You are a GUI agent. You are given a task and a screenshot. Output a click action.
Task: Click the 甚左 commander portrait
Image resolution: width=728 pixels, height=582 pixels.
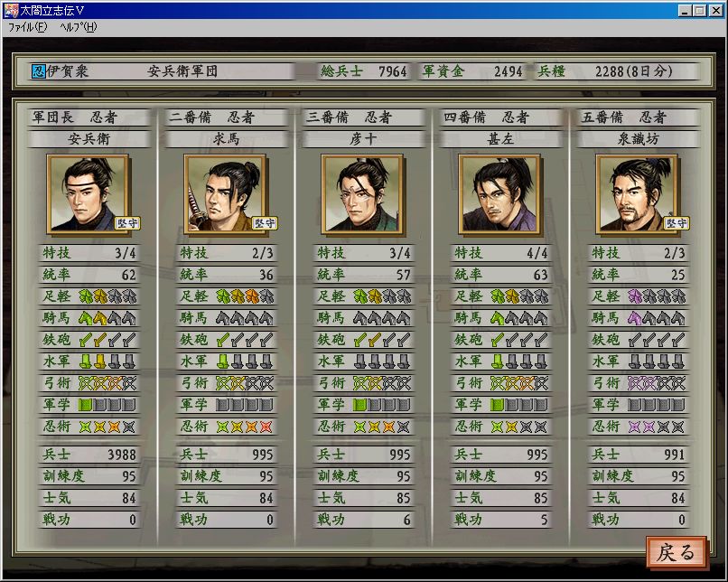(x=500, y=194)
